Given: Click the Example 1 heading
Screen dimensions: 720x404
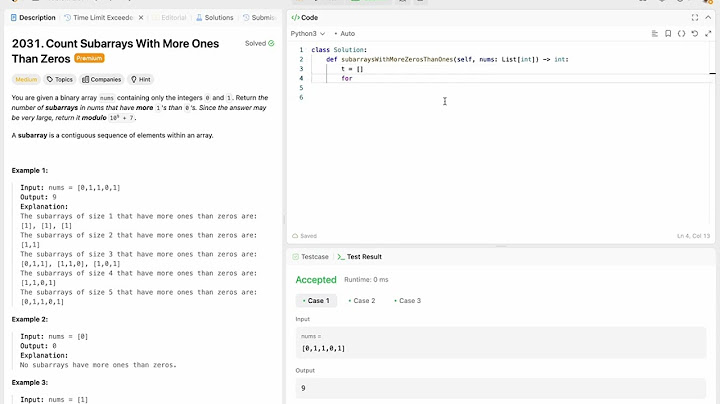Looking at the screenshot, I should tap(30, 170).
